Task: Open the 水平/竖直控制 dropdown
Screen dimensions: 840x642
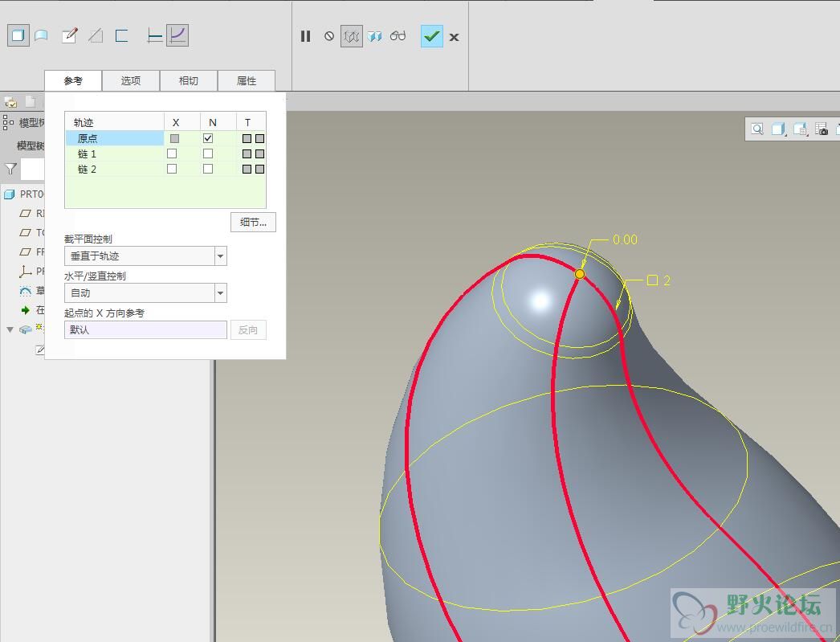Action: [x=220, y=293]
